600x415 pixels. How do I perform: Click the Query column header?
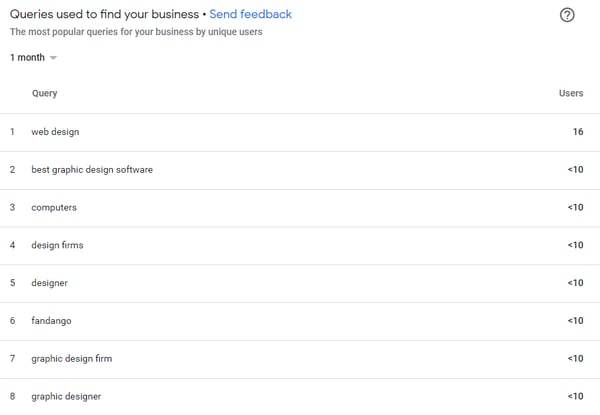[x=45, y=93]
